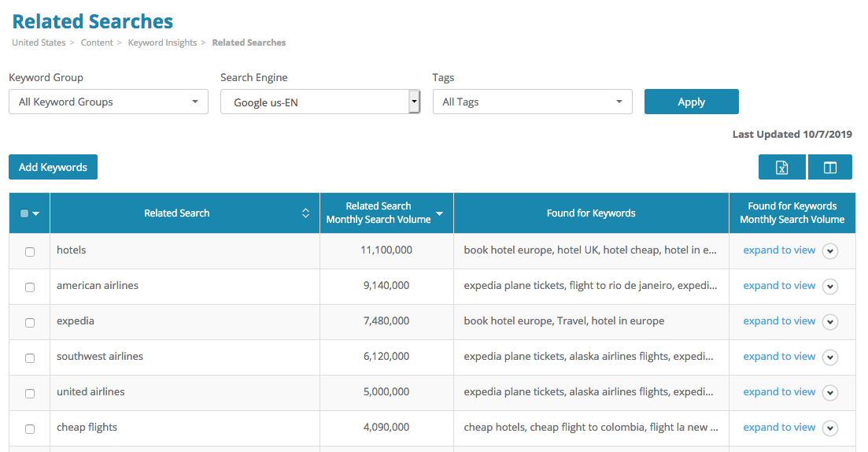
Task: Open the All Tags dropdown
Action: 532,102
